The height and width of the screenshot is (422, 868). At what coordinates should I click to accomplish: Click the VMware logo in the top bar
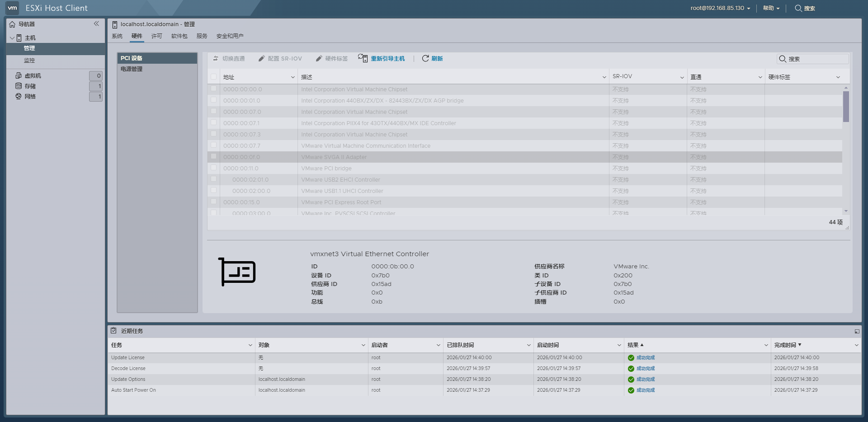tap(11, 8)
